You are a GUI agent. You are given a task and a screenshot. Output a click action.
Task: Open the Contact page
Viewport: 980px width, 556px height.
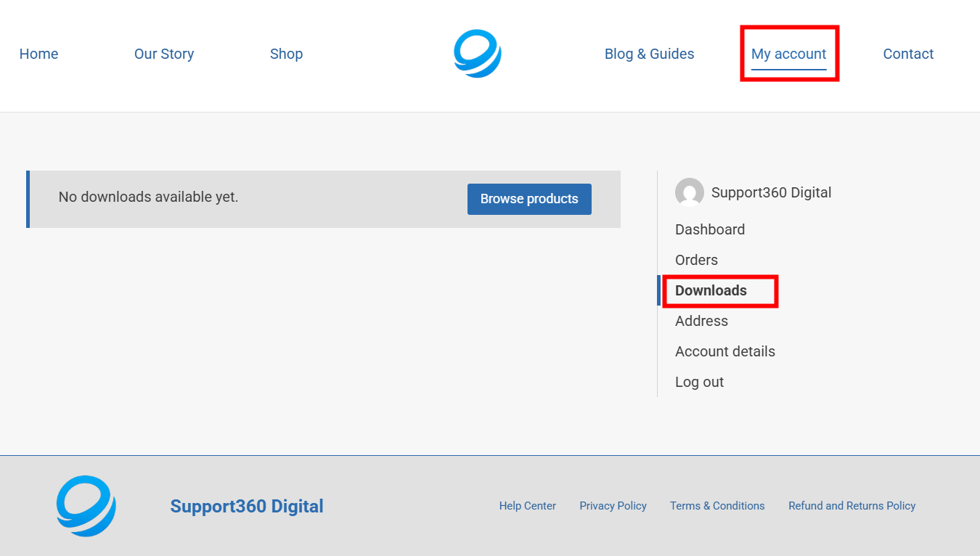pyautogui.click(x=908, y=54)
